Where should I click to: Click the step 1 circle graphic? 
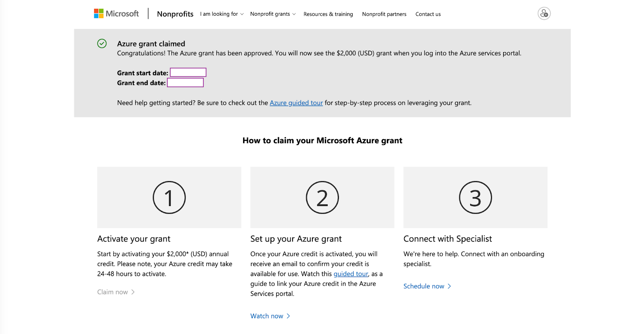coord(169,198)
